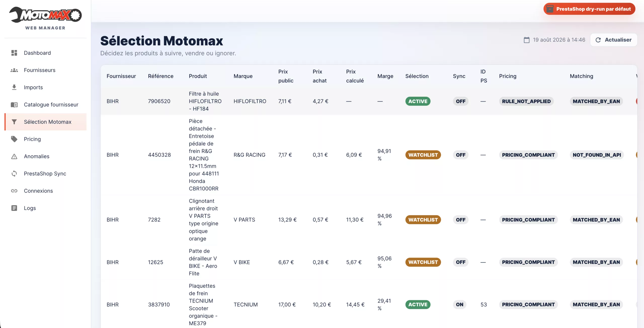
Task: Click PRICING_COMPLIANT badge in the V PARTS row
Action: pos(528,220)
